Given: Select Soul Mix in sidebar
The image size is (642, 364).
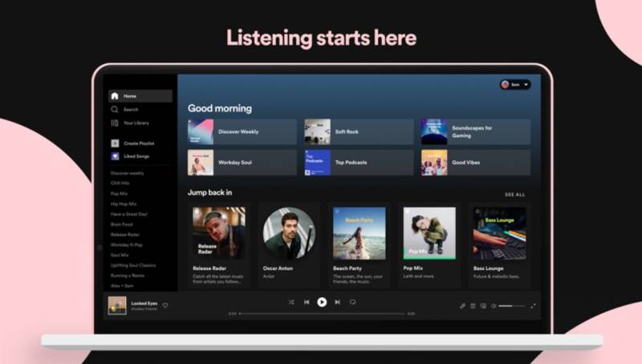Looking at the screenshot, I should coord(120,255).
